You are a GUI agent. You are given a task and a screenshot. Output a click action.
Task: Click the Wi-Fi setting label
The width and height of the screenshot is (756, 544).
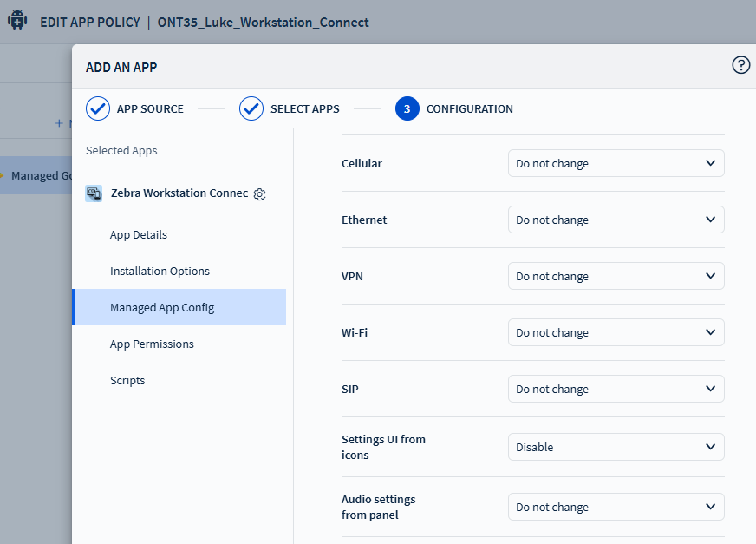click(355, 332)
